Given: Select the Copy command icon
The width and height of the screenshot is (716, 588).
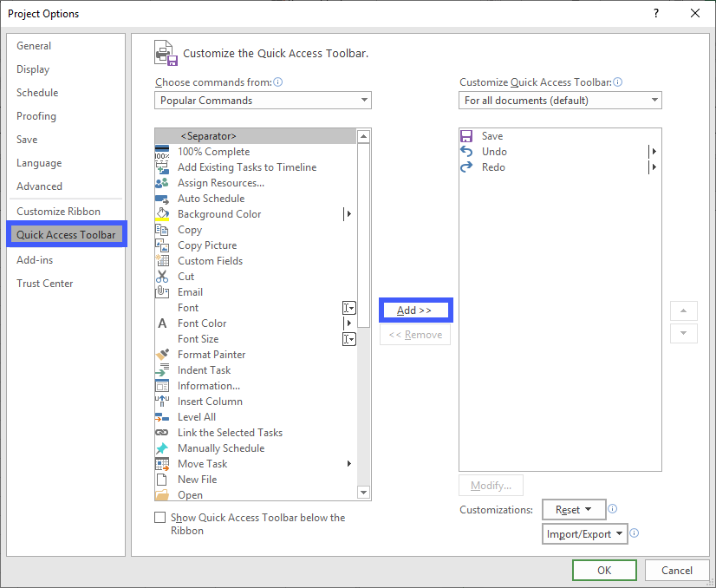Looking at the screenshot, I should coord(161,230).
